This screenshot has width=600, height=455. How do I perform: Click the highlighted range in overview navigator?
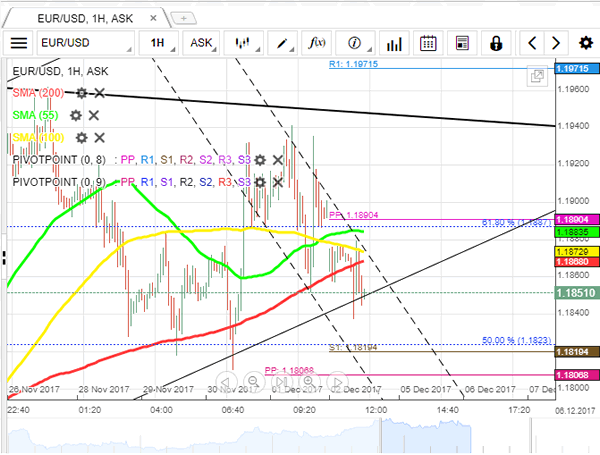click(426, 436)
